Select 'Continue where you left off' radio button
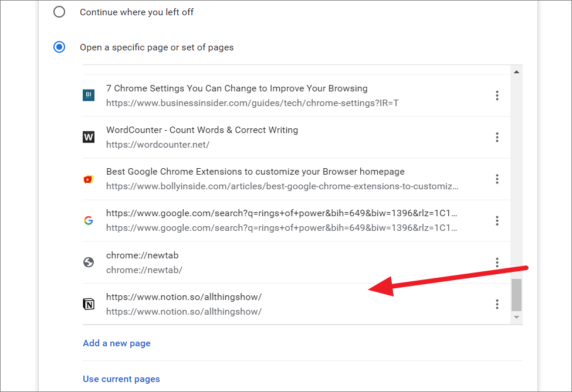This screenshot has height=392, width=572. point(59,12)
